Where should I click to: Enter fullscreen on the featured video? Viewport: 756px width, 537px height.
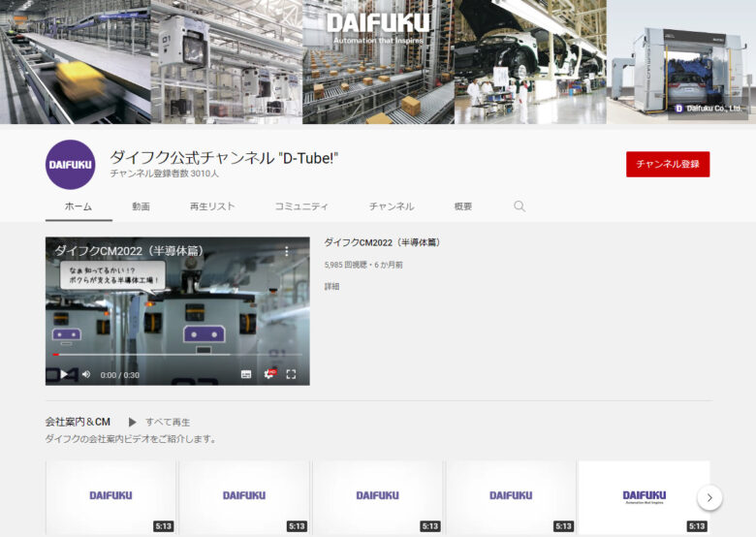tap(291, 374)
